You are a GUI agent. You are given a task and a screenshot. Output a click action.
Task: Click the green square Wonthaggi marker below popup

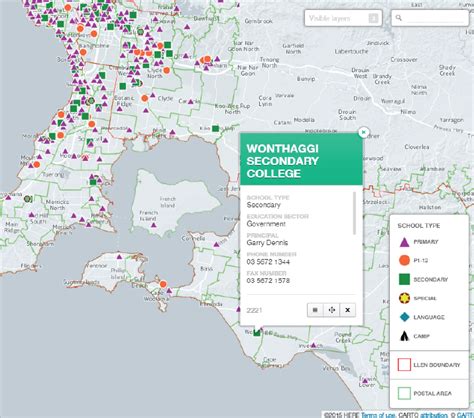(x=257, y=332)
